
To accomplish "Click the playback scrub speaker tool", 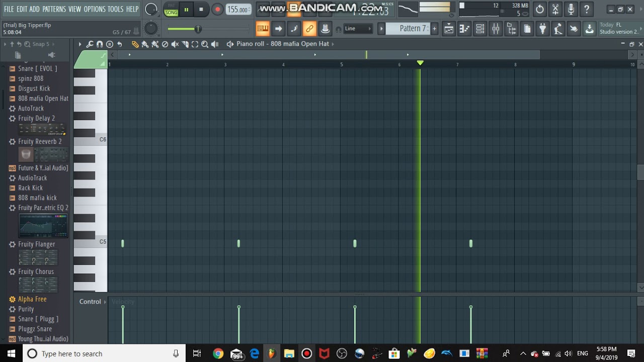I will click(215, 44).
